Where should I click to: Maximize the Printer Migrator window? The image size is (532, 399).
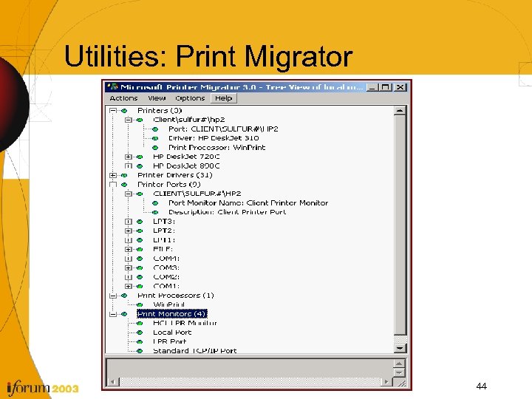386,87
